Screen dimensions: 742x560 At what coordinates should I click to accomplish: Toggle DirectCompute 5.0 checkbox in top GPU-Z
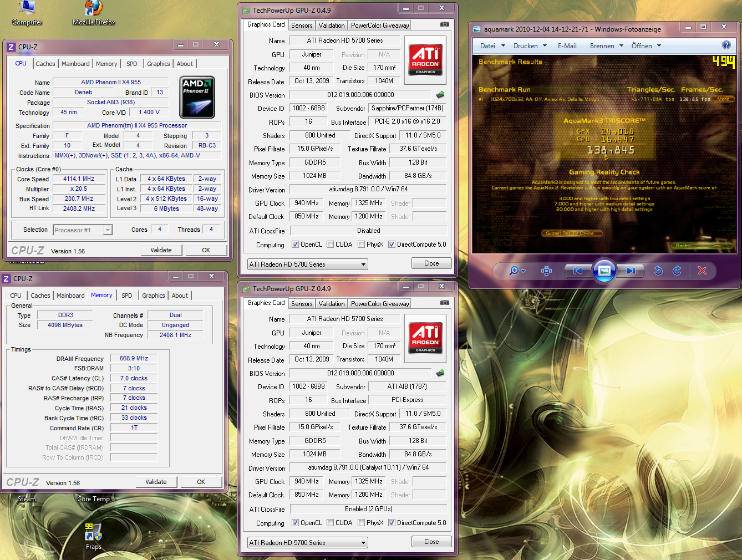392,245
